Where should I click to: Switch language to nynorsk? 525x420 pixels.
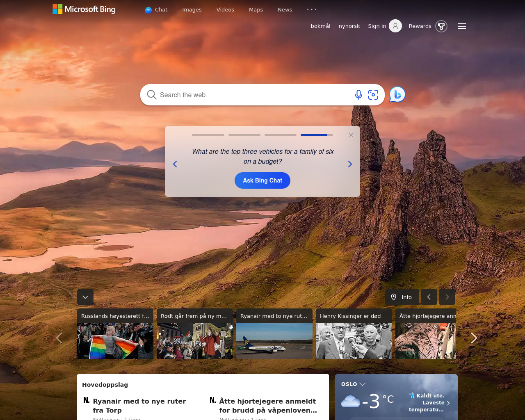pos(349,26)
